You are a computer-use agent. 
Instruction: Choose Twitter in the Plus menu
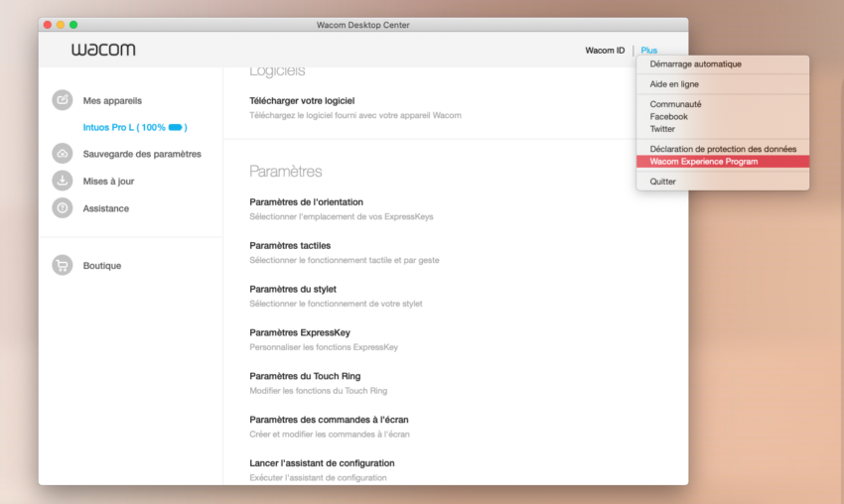pyautogui.click(x=722, y=129)
